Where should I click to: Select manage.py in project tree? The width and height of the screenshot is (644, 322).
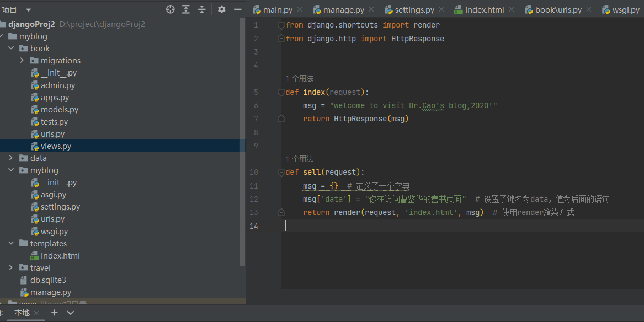(x=51, y=292)
